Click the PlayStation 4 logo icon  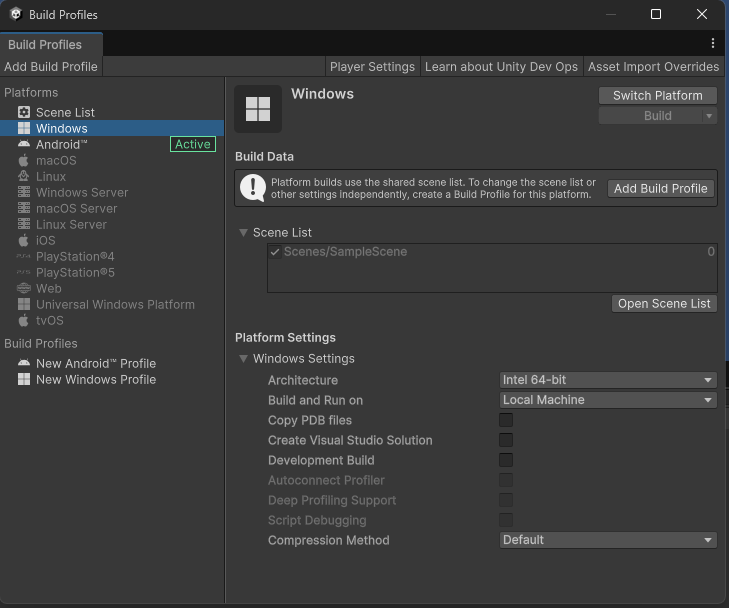click(24, 257)
